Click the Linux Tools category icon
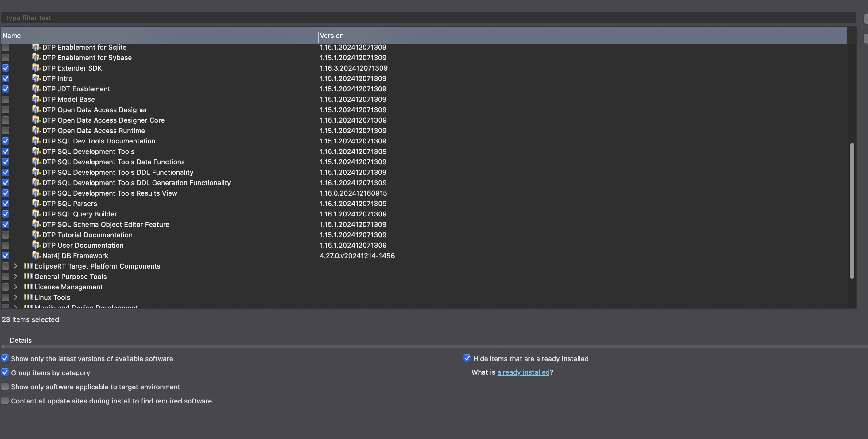This screenshot has width=868, height=439. point(28,297)
